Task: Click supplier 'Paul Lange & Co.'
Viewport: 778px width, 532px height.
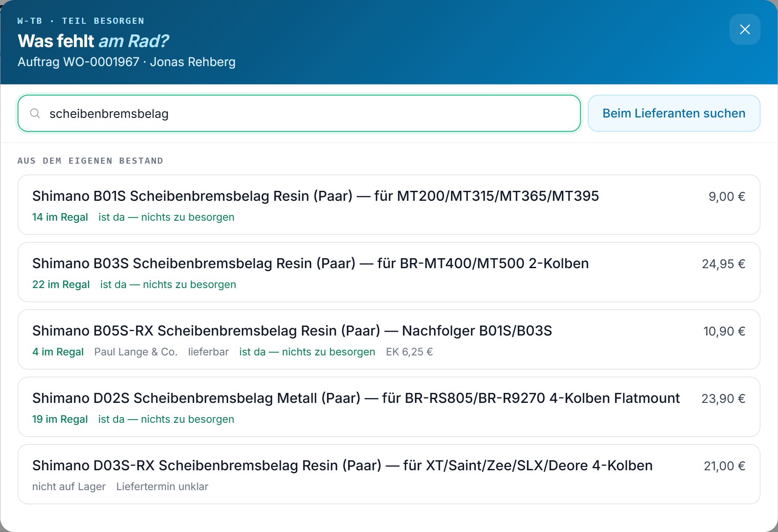Action: click(x=136, y=352)
